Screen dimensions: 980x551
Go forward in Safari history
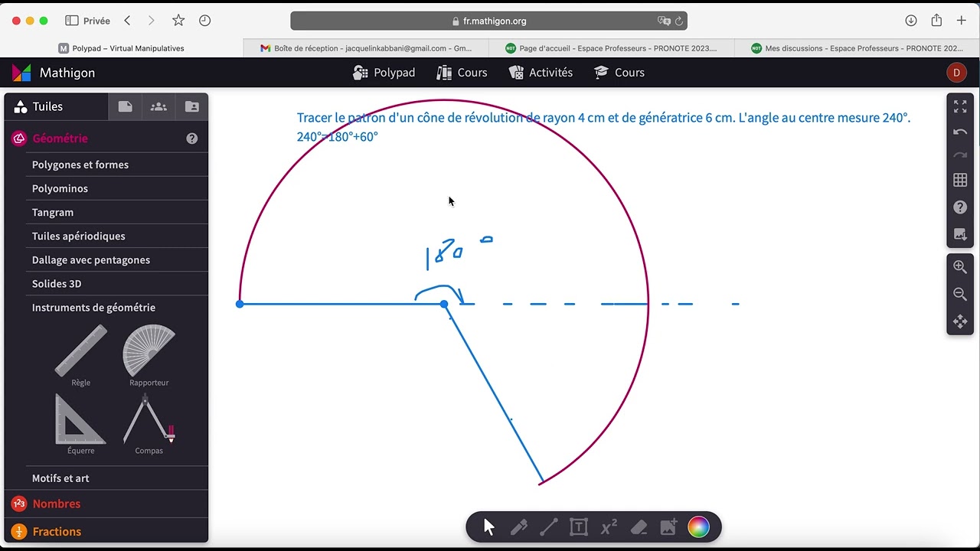point(151,21)
